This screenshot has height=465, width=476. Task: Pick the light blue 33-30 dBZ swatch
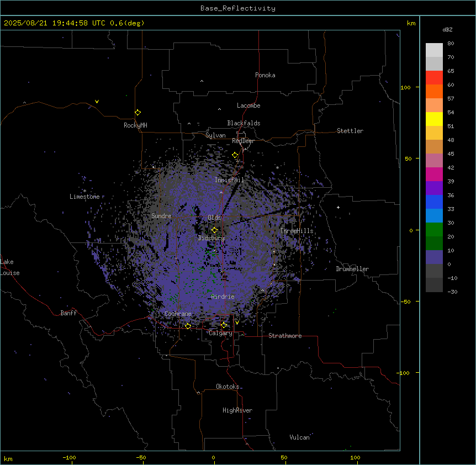click(x=434, y=215)
